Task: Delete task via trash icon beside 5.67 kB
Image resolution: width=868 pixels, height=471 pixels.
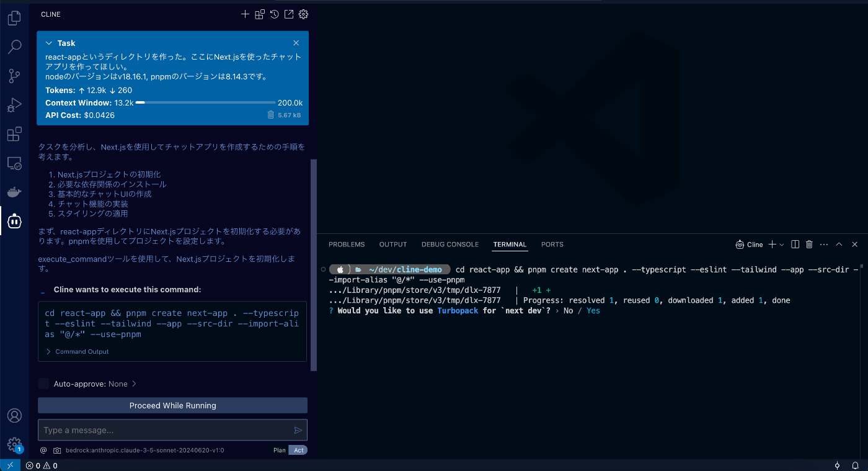Action: click(x=270, y=115)
